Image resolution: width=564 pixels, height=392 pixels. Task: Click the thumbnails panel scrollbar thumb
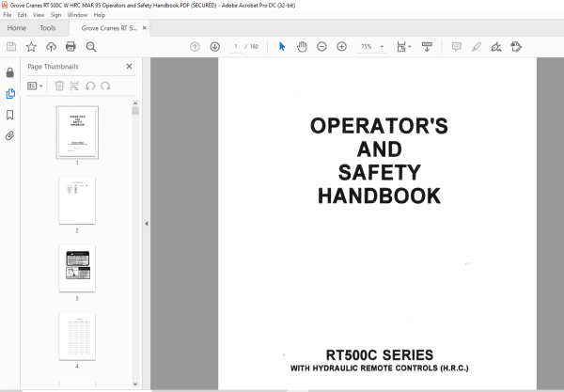(x=135, y=111)
